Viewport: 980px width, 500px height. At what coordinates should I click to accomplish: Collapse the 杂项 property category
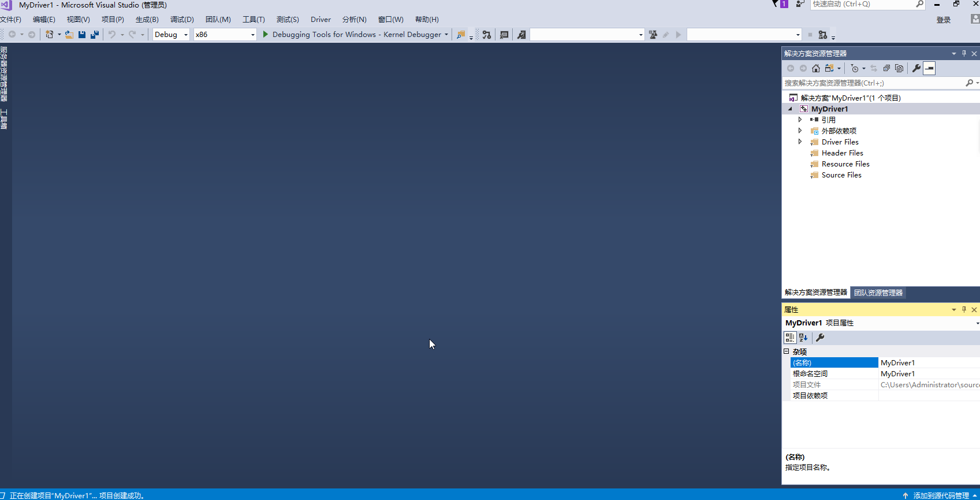pyautogui.click(x=786, y=351)
